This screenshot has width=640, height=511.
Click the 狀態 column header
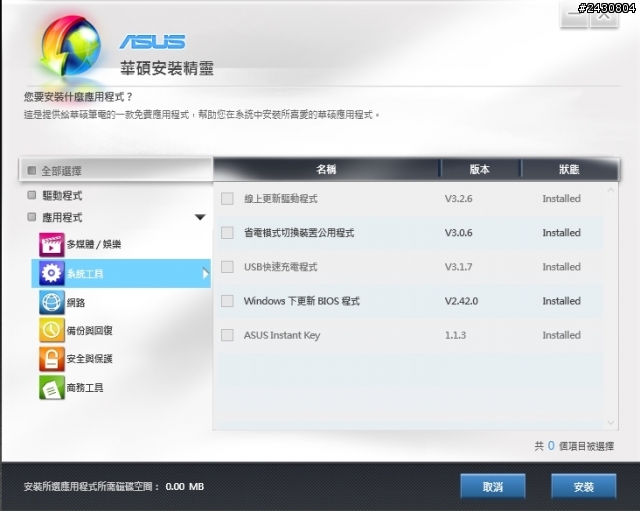(x=569, y=169)
